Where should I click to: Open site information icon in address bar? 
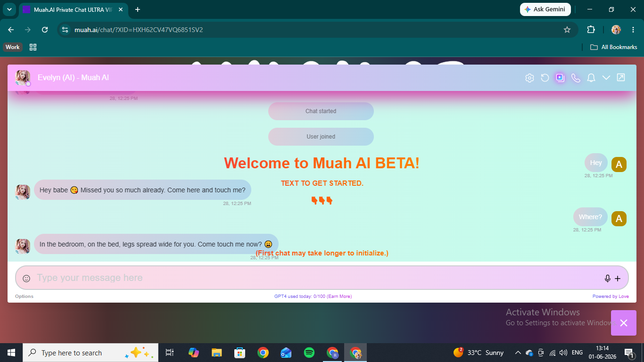[66, 30]
